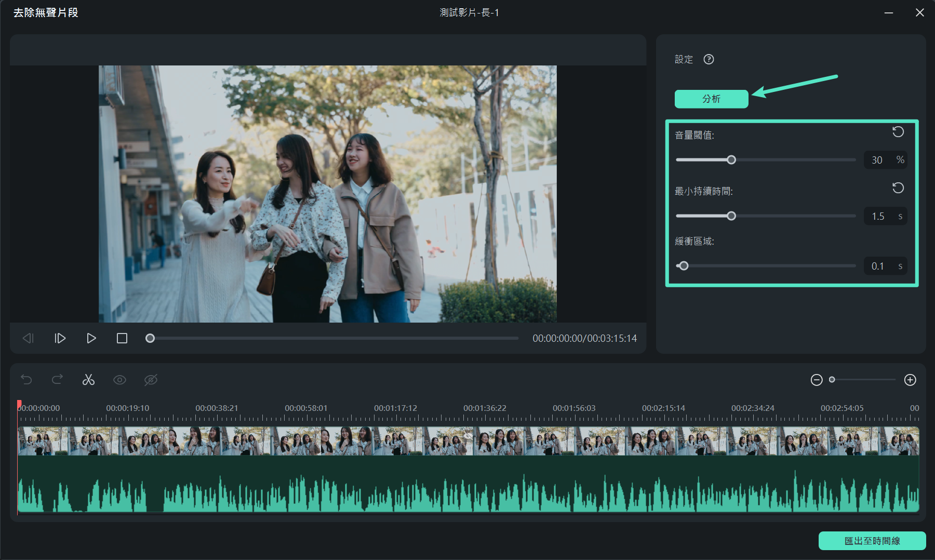
Task: Click the hidden-eye marker on the clip strip
Action: [x=468, y=436]
